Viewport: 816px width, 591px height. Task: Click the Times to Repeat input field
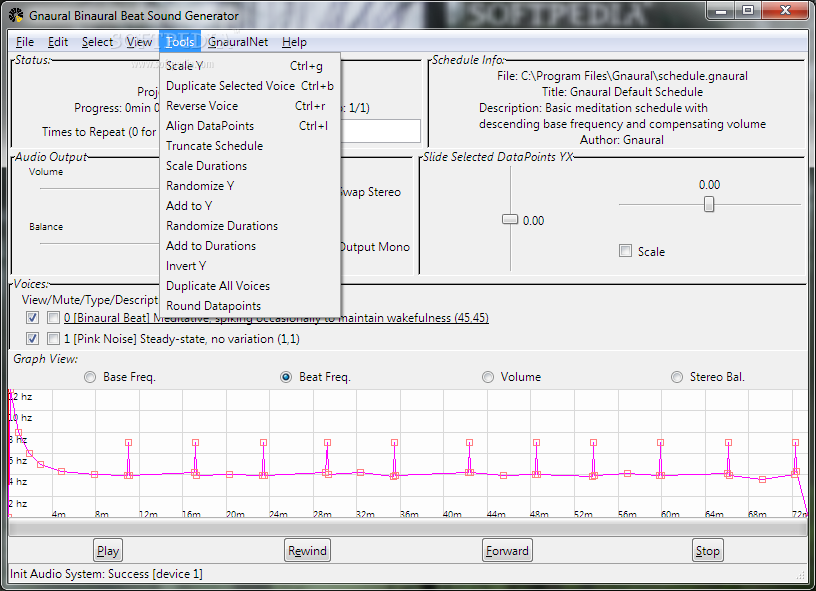pyautogui.click(x=380, y=131)
